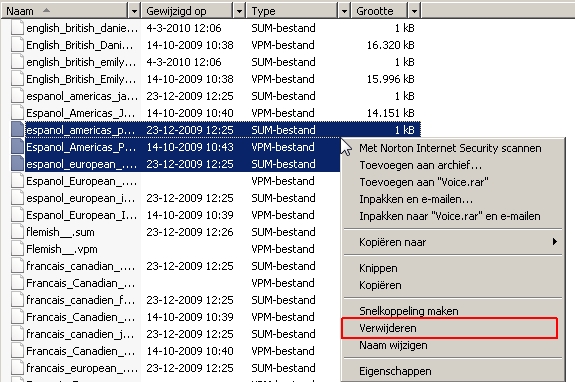Click file icon beside Flemish__.vpm
This screenshot has height=382, width=575.
[x=17, y=249]
